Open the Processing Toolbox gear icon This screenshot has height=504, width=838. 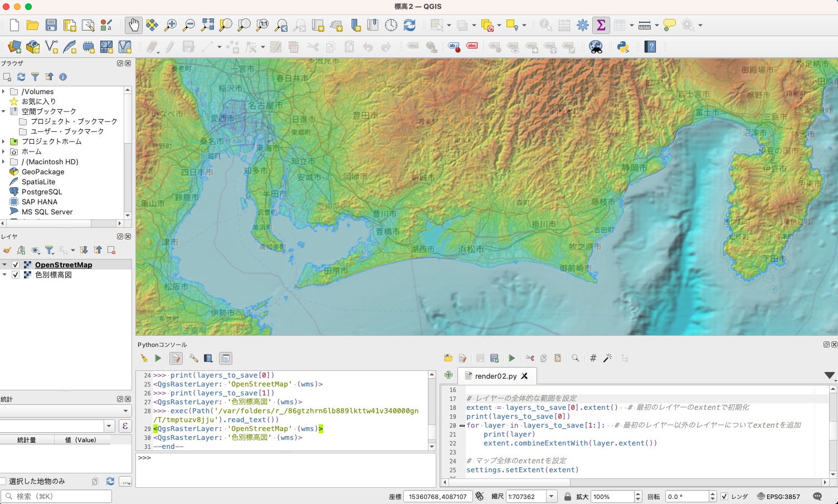(583, 25)
